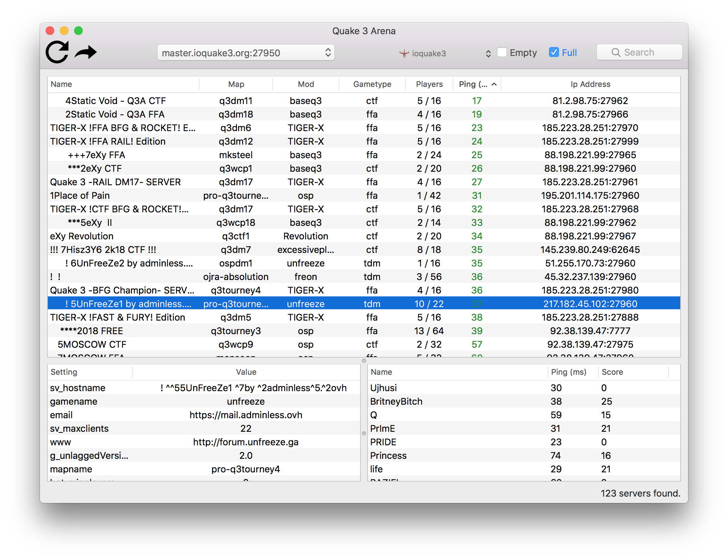
Task: Click IP address 185.223.28.251:27970
Action: tap(590, 128)
